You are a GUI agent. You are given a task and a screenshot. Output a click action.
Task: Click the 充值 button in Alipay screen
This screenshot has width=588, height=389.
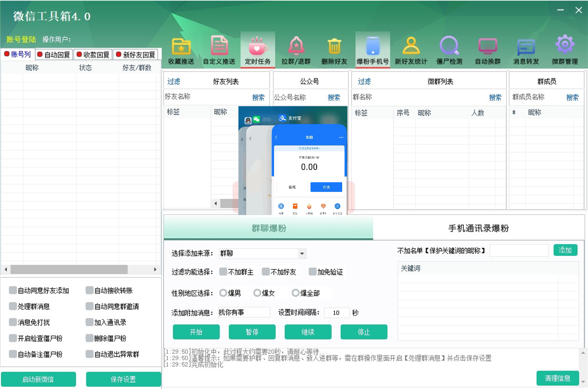[326, 187]
